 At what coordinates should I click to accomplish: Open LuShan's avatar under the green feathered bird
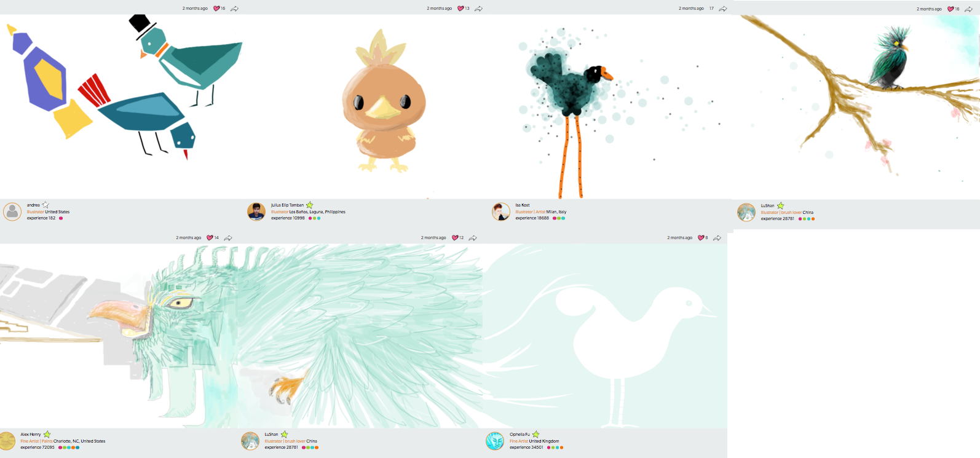(x=250, y=441)
